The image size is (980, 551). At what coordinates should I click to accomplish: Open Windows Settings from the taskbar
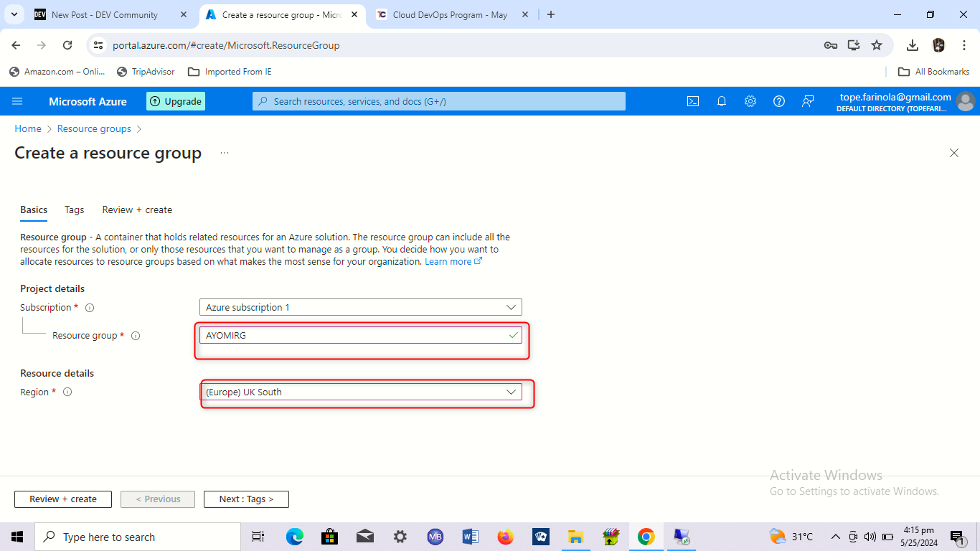(x=400, y=537)
